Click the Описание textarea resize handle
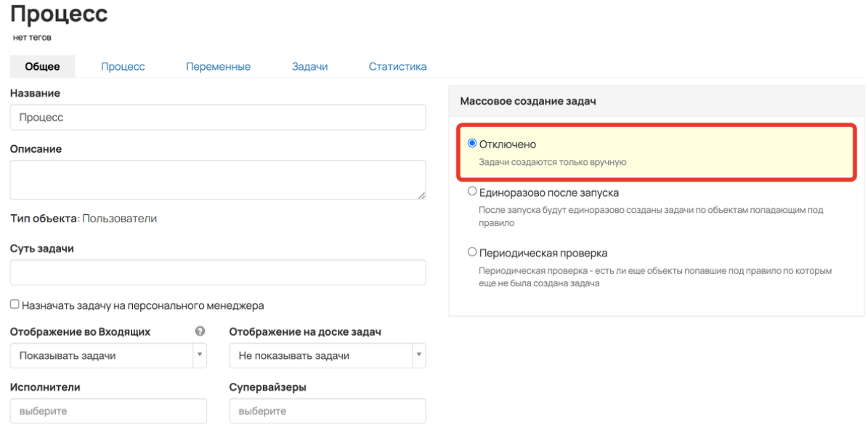 click(x=422, y=195)
